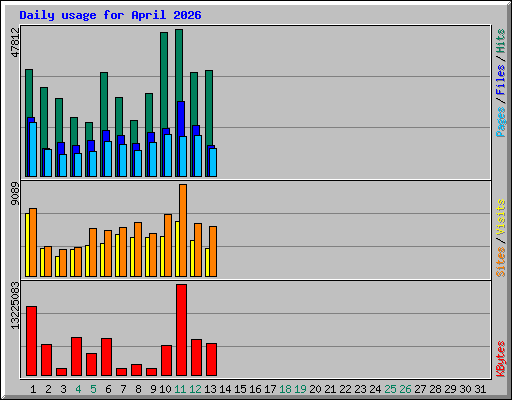Click day label 20 on x-axis

[x=315, y=389]
